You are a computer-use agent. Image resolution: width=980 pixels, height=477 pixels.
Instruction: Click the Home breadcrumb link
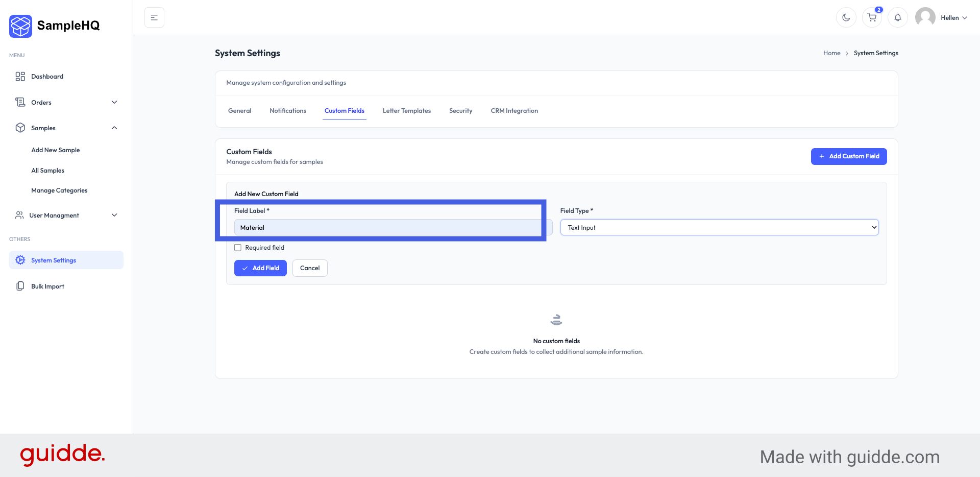point(831,53)
